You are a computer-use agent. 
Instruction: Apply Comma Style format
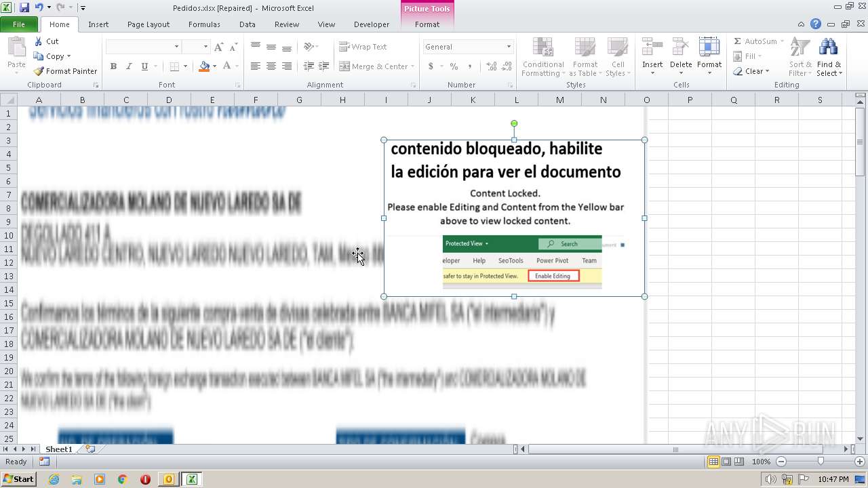click(470, 66)
